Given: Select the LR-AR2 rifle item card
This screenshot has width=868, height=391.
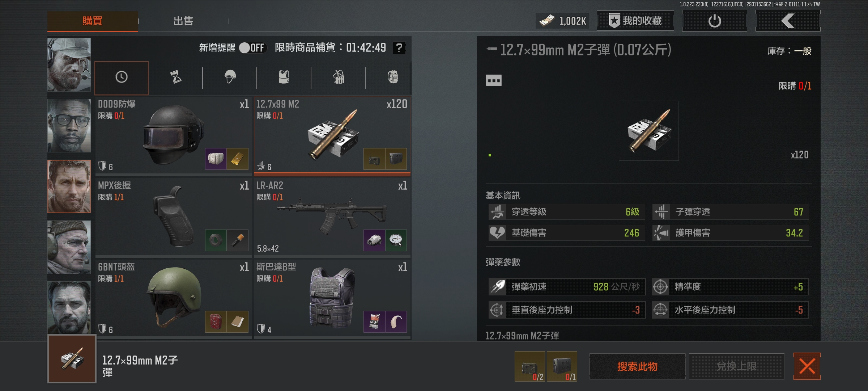Looking at the screenshot, I should click(332, 217).
